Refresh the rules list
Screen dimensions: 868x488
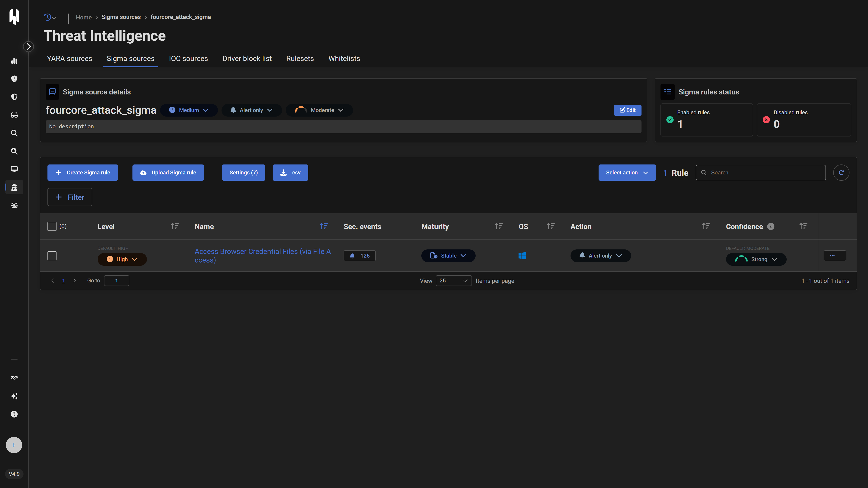[x=841, y=172]
